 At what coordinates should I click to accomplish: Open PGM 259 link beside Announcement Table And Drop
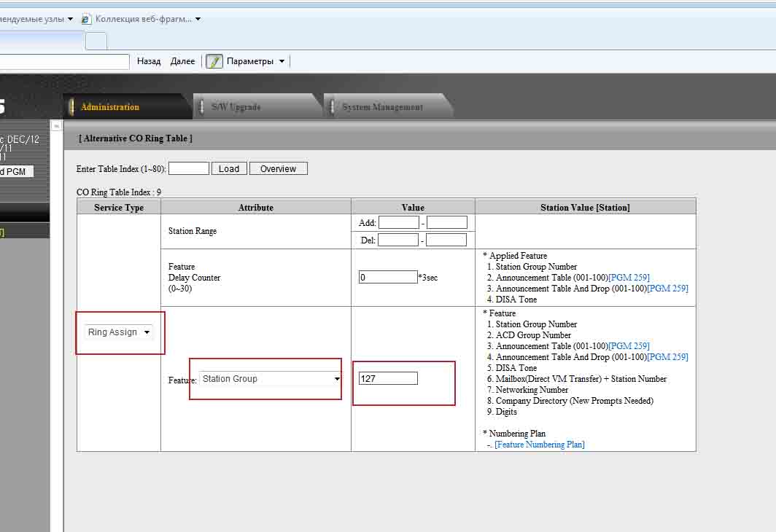pyautogui.click(x=667, y=289)
